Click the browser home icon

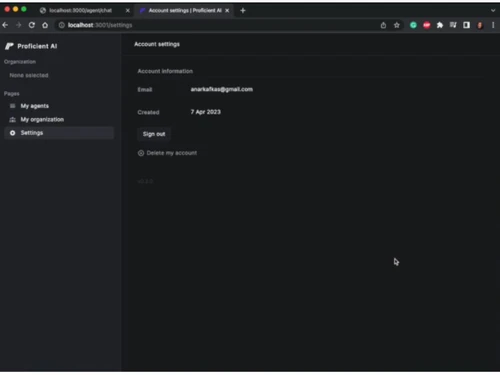coord(45,25)
